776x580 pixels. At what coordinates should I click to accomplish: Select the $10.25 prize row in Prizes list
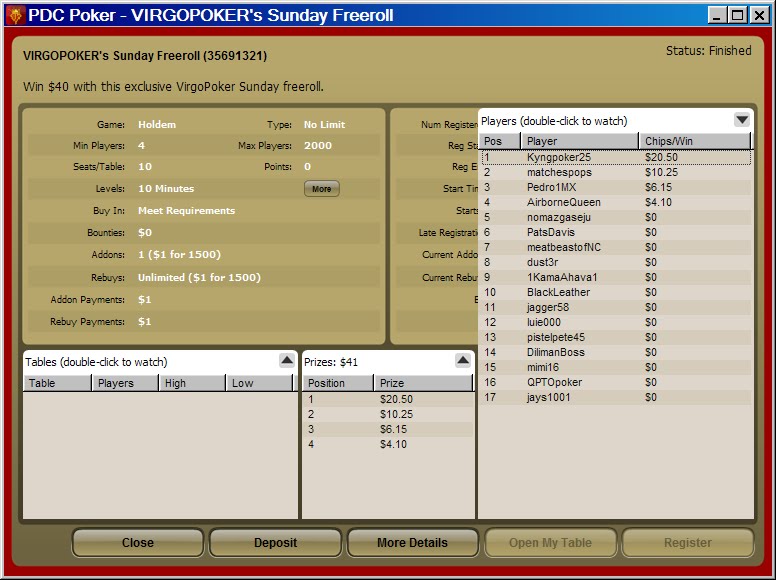coord(388,414)
